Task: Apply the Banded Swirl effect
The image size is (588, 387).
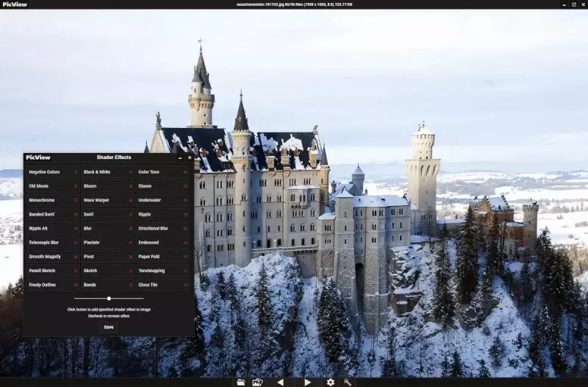Action: (x=52, y=214)
